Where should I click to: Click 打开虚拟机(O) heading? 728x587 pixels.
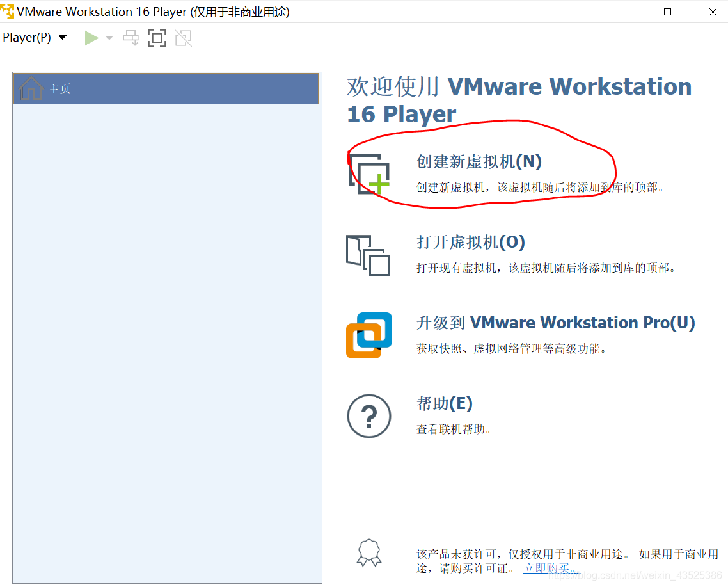pos(471,242)
